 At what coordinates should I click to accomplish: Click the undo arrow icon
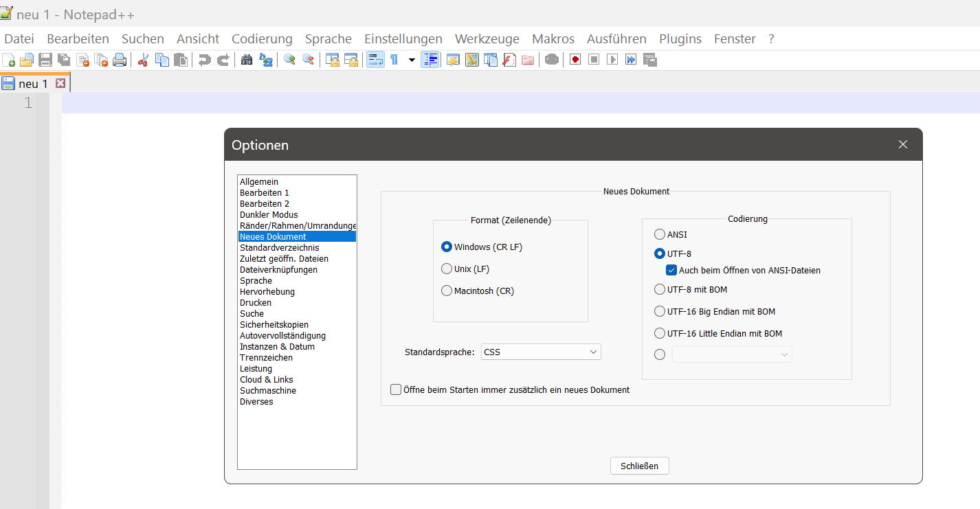click(x=204, y=60)
